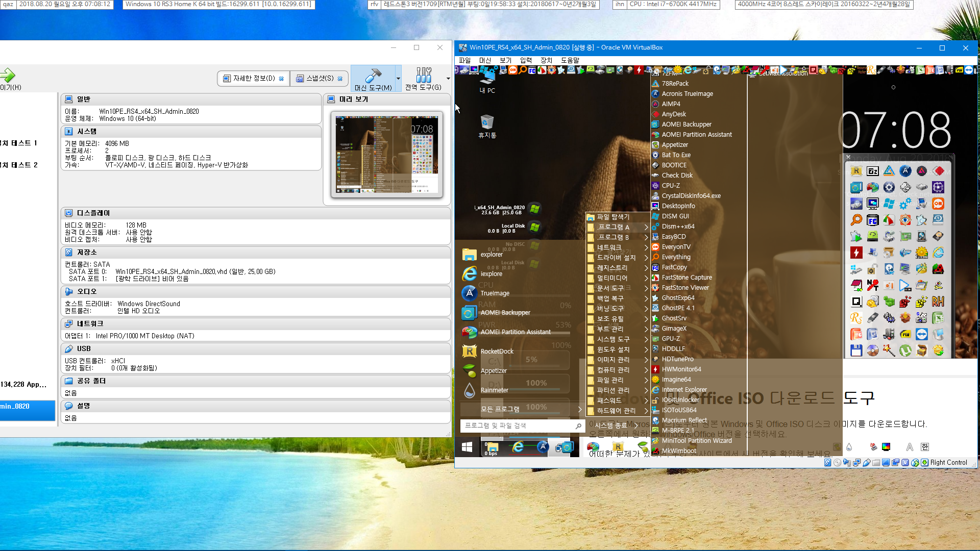
Task: Expand the 프로그램 A submenu
Action: 618,227
